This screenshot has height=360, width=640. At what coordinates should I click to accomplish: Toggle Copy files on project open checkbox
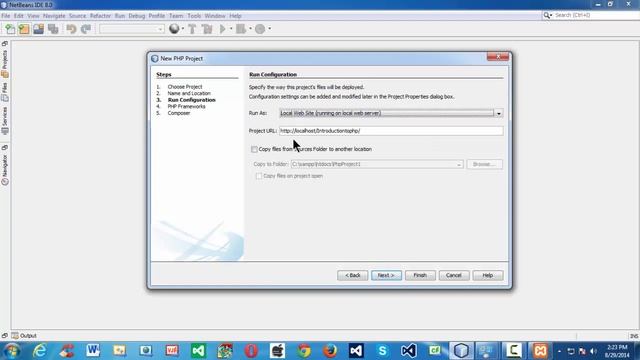point(259,176)
